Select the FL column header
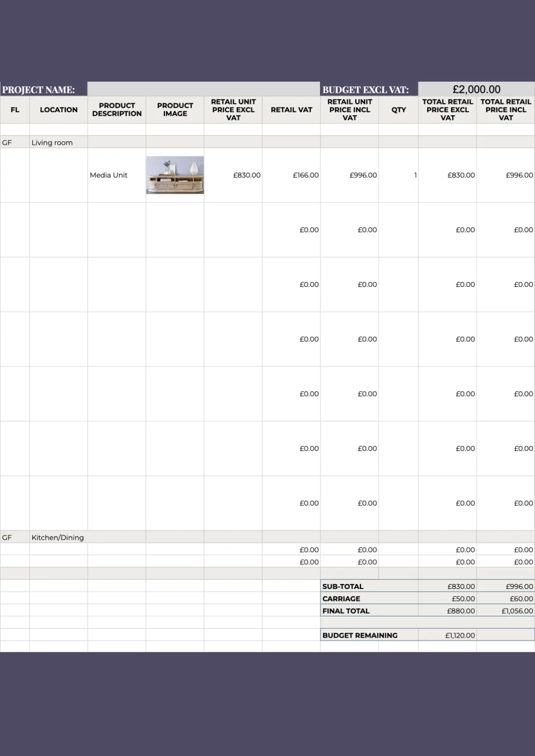The width and height of the screenshot is (535, 756). [x=15, y=110]
